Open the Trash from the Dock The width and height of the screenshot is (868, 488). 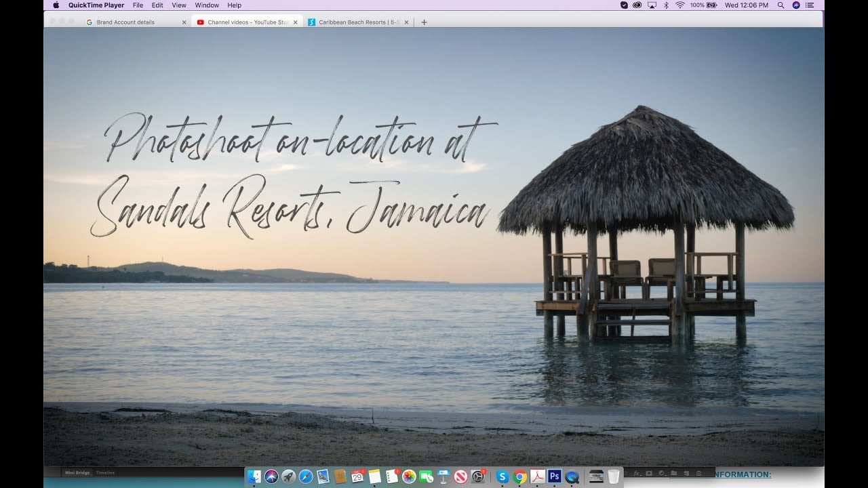point(614,476)
